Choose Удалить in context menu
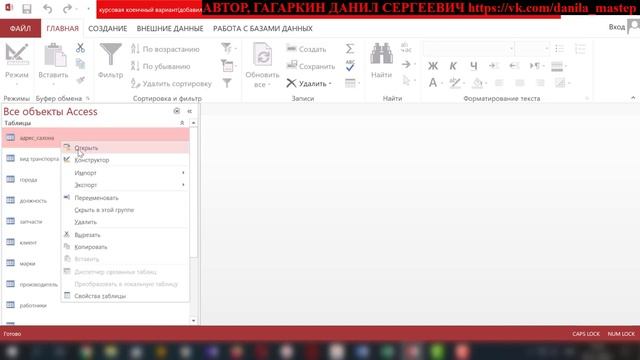This screenshot has width=640, height=360. [x=125, y=222]
